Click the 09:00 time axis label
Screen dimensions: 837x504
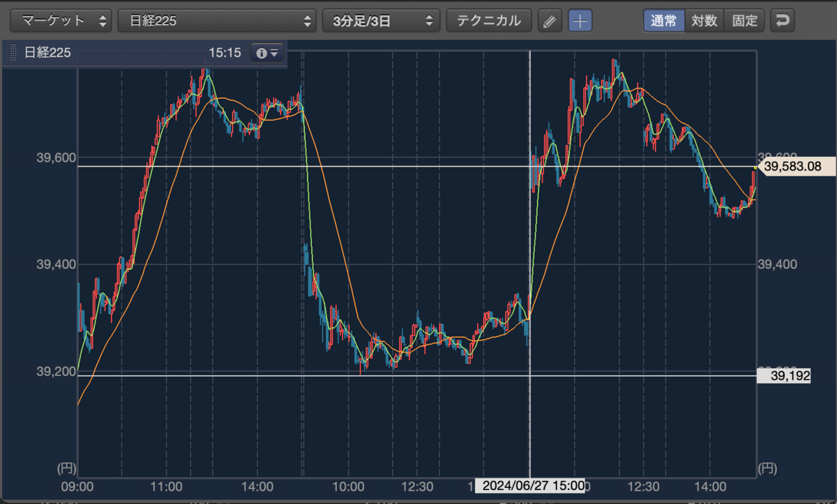pyautogui.click(x=77, y=485)
